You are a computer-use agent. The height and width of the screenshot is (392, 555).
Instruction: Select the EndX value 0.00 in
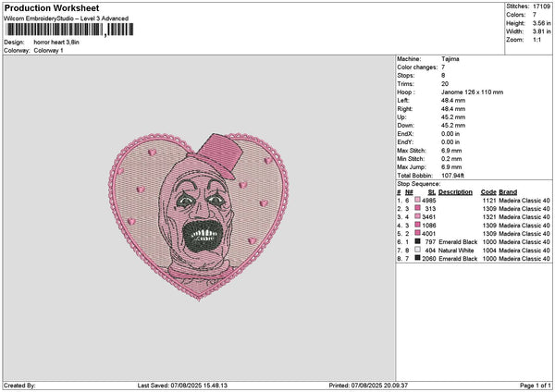coord(450,134)
